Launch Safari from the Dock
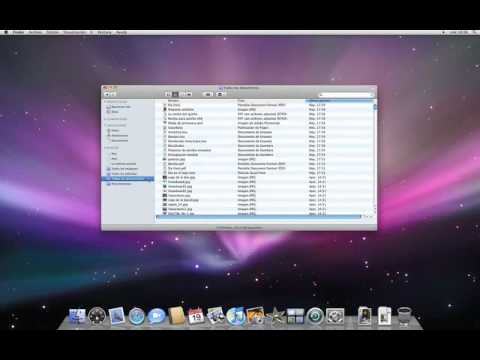Viewport: 480px width, 360px height. [137, 316]
